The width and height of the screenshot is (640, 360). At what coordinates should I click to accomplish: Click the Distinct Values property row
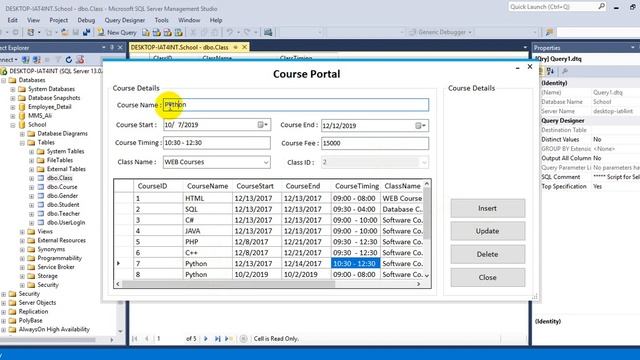click(x=590, y=140)
